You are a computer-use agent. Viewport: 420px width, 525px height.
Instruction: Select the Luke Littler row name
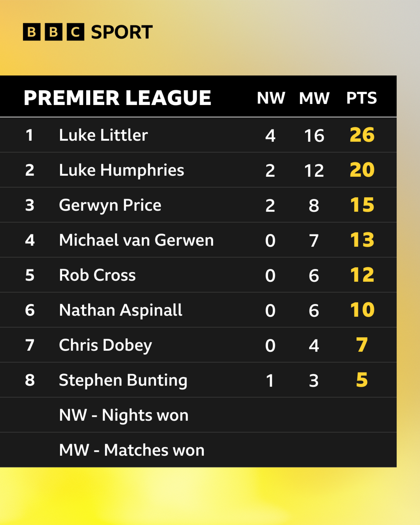pyautogui.click(x=103, y=135)
